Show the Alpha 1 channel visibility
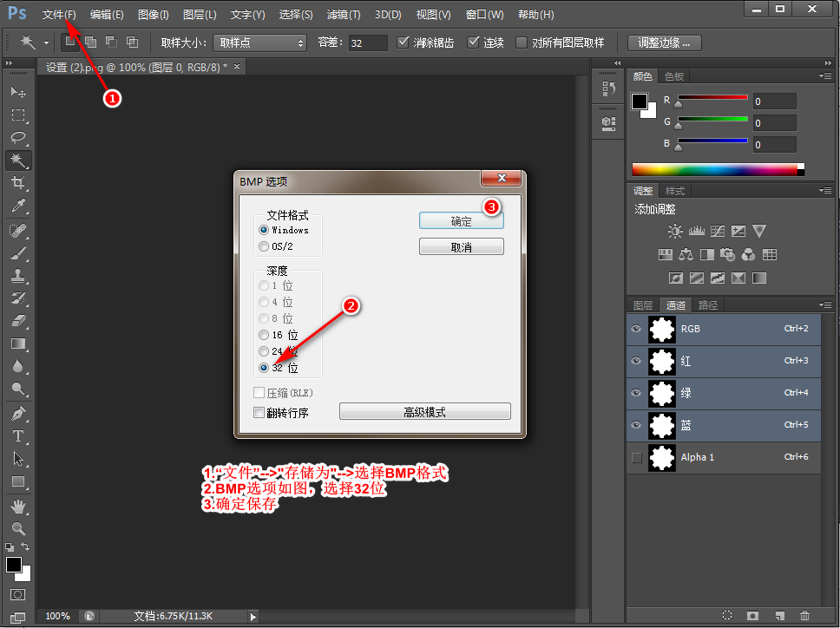Image resolution: width=840 pixels, height=628 pixels. pos(636,457)
